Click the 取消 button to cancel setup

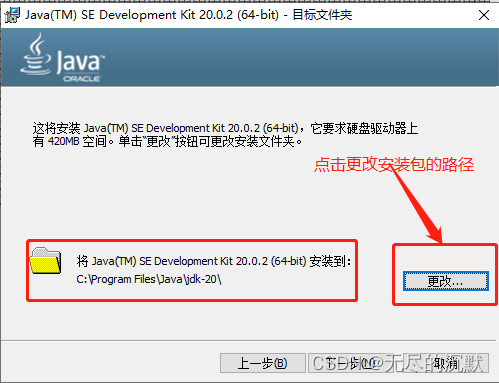click(446, 363)
